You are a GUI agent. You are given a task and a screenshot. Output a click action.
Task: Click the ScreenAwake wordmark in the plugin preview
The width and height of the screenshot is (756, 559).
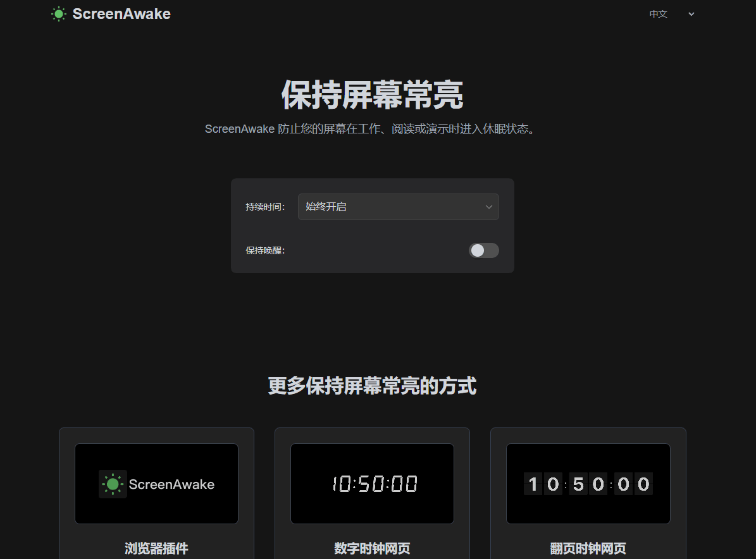171,484
